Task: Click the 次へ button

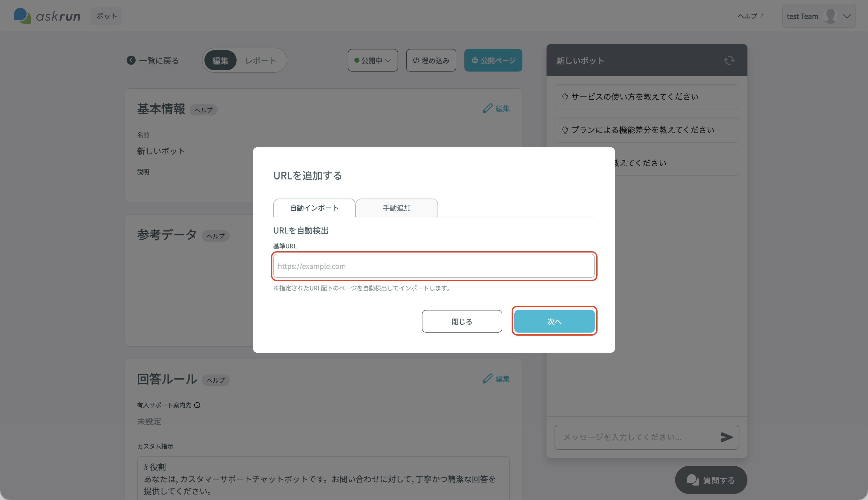Action: 554,322
